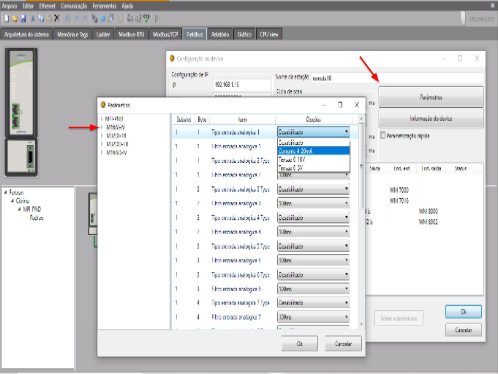Click the Parâmetros button
498x374 pixels.
[x=431, y=97]
